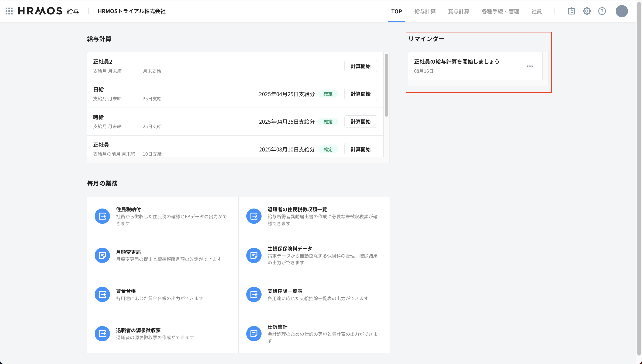
Task: Click the calendar list icon in header
Action: [x=572, y=11]
